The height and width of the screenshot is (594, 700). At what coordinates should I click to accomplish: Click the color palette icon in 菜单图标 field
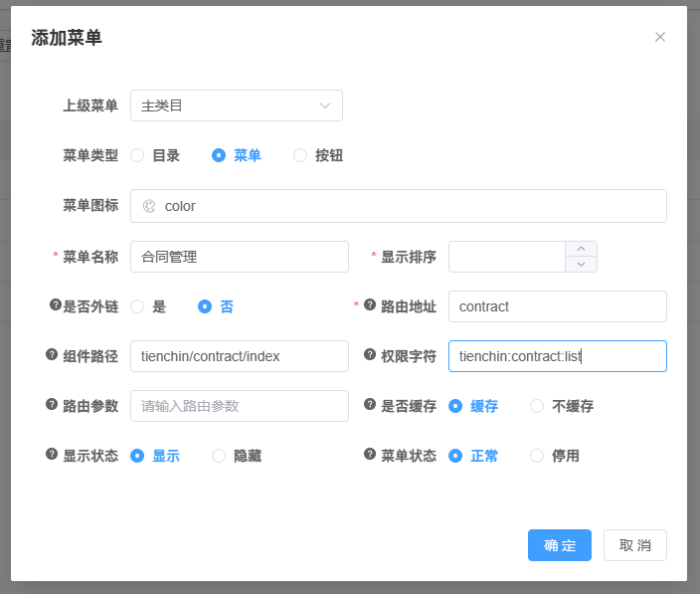pyautogui.click(x=149, y=206)
